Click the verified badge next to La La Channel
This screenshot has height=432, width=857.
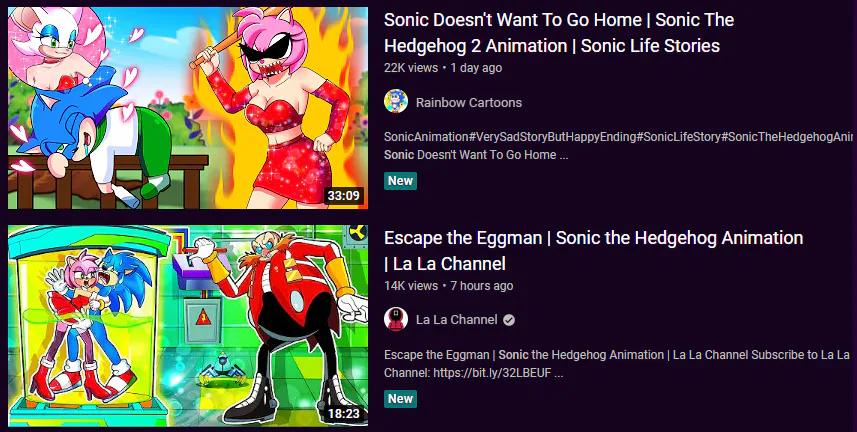[x=509, y=320]
